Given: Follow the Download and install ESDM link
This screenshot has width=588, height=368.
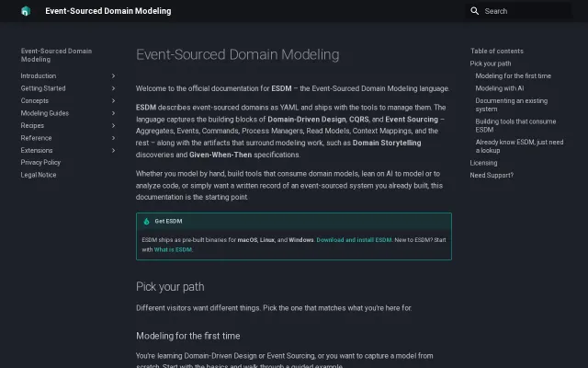Looking at the screenshot, I should coord(354,240).
